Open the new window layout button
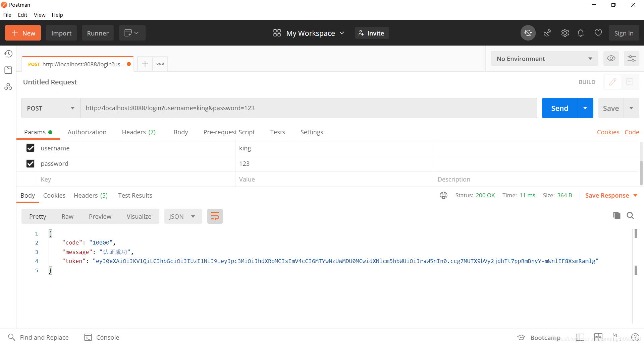This screenshot has height=345, width=644. click(132, 33)
